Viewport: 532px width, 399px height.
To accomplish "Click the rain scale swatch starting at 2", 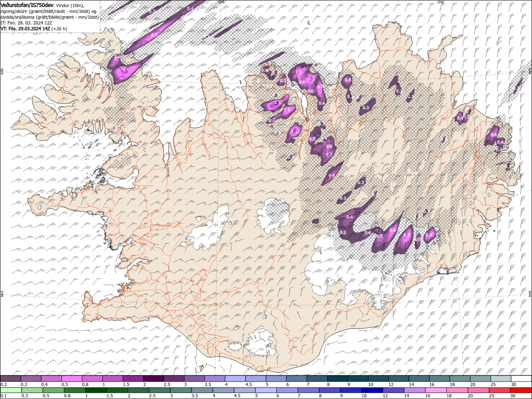I will click(x=138, y=390).
